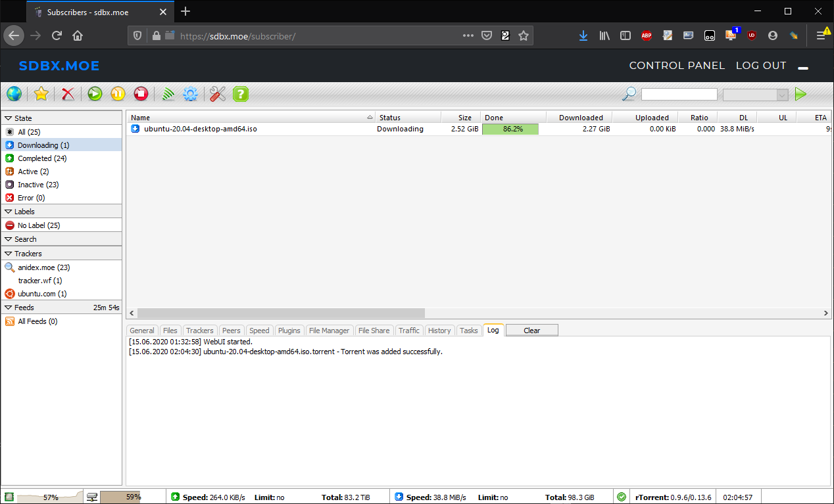Click the SDBX.MOE logo link

59,66
